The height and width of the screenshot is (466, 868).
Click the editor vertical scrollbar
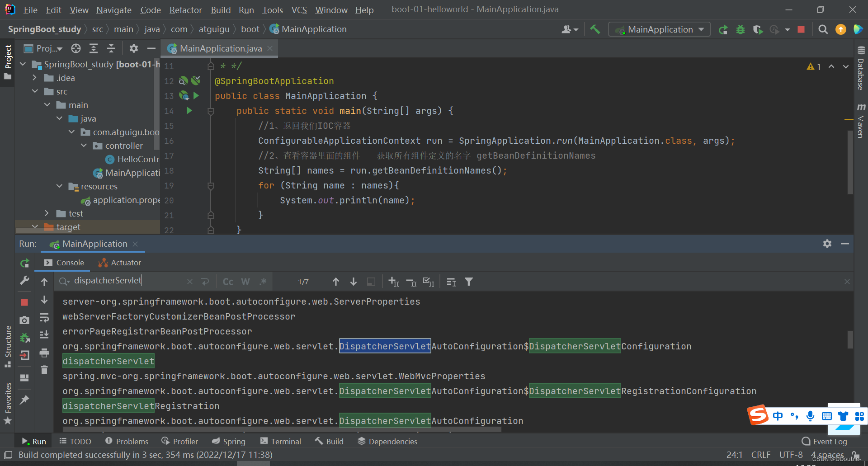[850, 162]
